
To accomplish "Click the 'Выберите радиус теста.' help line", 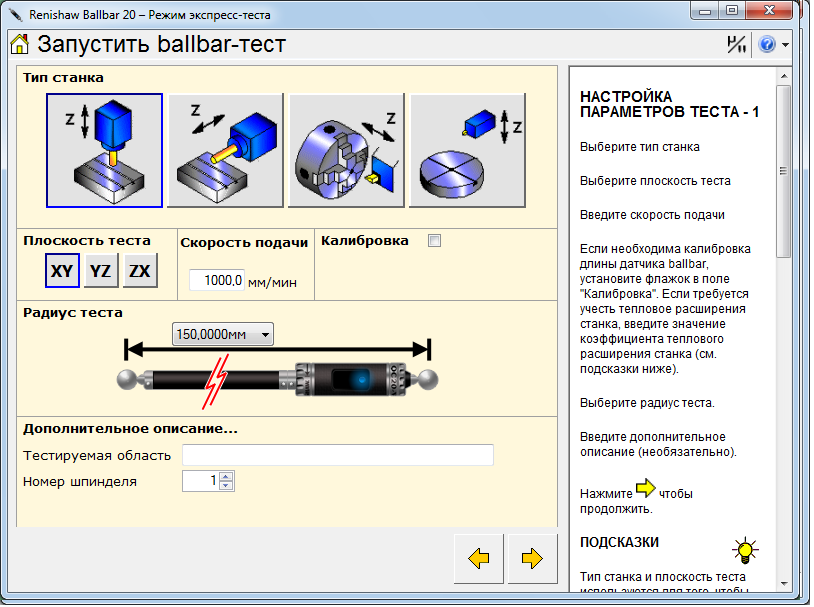I will point(647,403).
